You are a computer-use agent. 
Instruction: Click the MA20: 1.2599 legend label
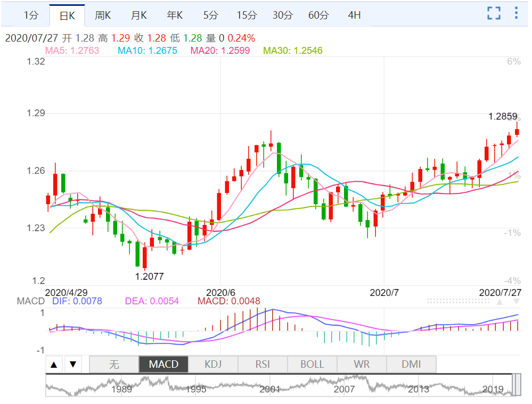220,51
